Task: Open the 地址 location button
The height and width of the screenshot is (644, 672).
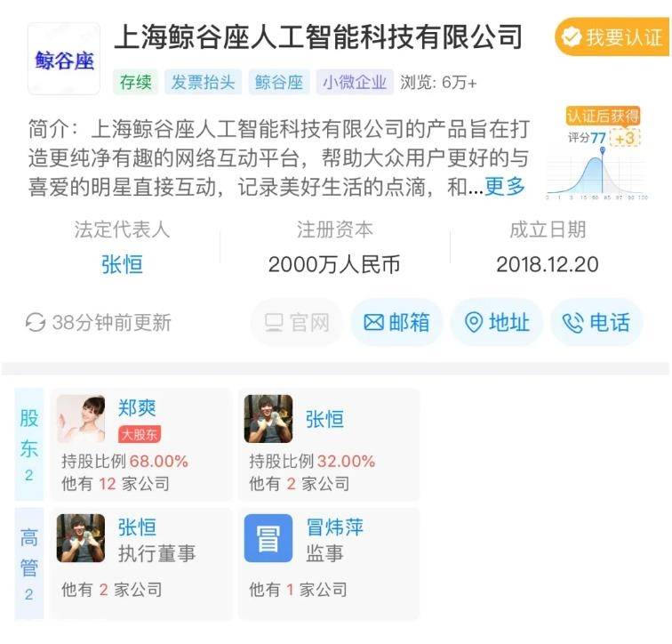Action: tap(497, 322)
